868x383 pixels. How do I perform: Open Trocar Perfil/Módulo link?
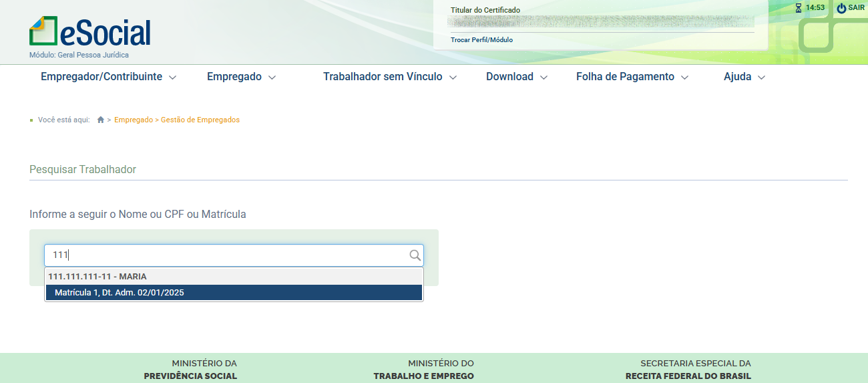tap(481, 40)
